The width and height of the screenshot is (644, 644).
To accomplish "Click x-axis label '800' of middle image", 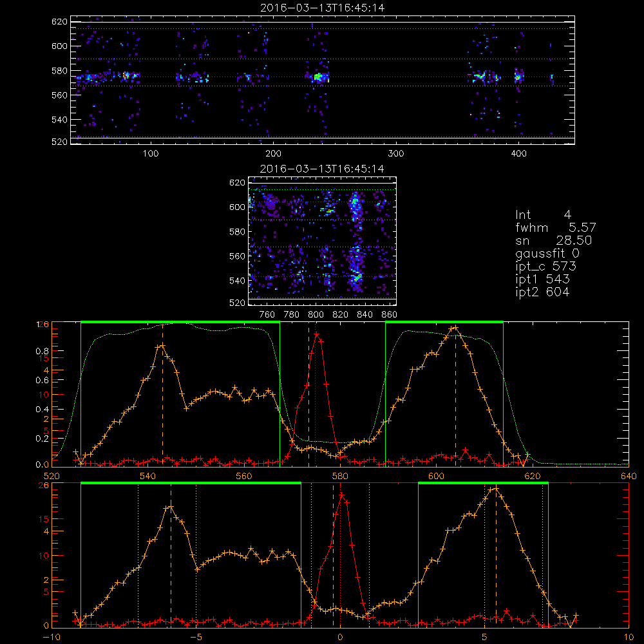I will tap(316, 315).
